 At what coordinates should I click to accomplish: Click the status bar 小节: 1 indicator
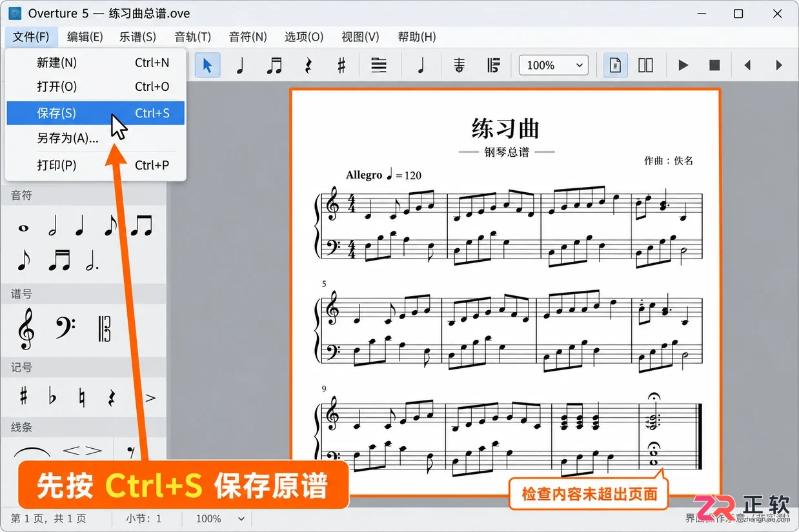(x=144, y=518)
